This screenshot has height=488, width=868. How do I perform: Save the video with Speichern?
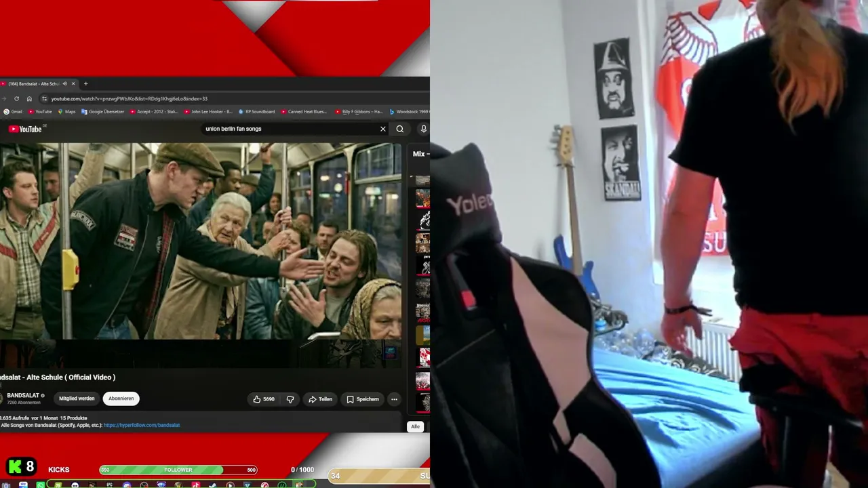point(363,399)
